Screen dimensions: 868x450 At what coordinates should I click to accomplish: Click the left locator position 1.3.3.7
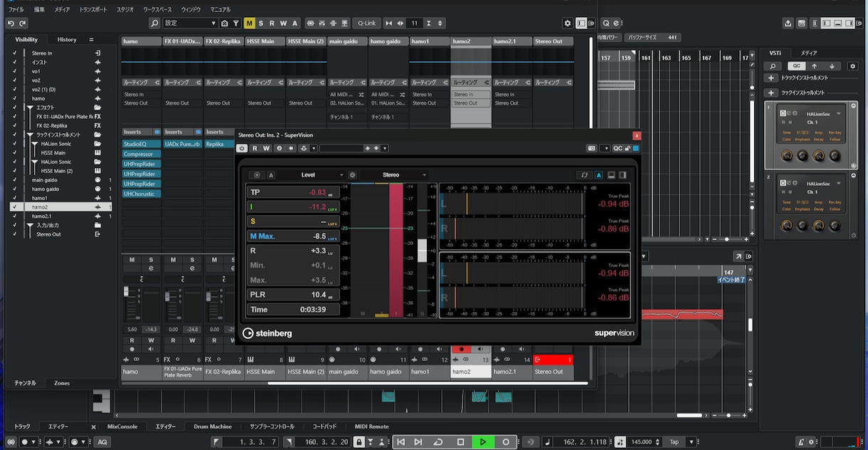251,442
